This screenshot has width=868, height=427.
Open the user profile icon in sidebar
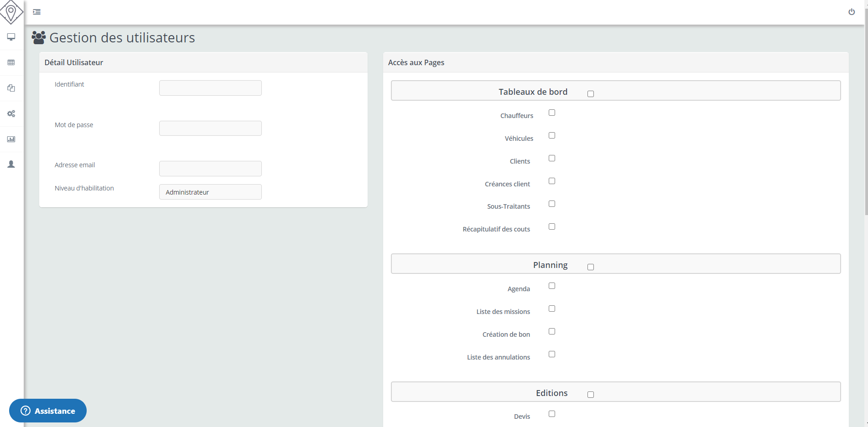11,164
